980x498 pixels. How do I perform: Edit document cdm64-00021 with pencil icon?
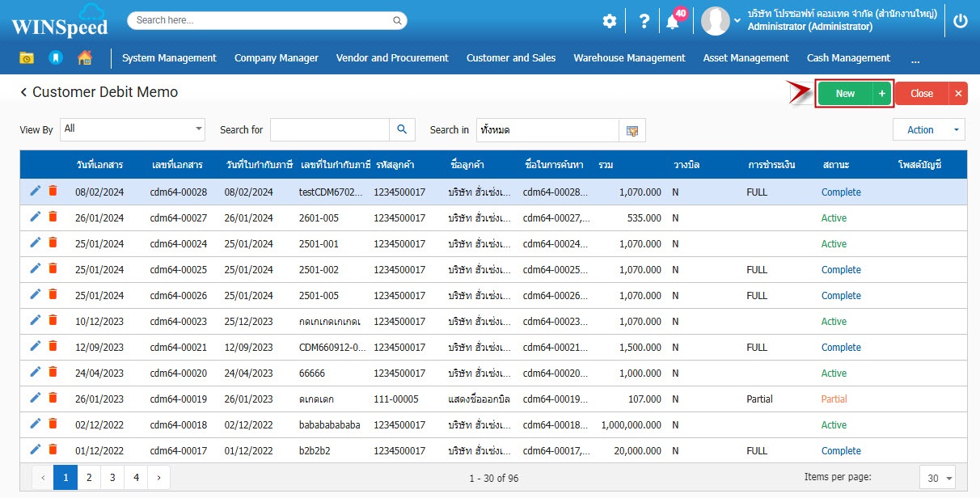(x=35, y=346)
